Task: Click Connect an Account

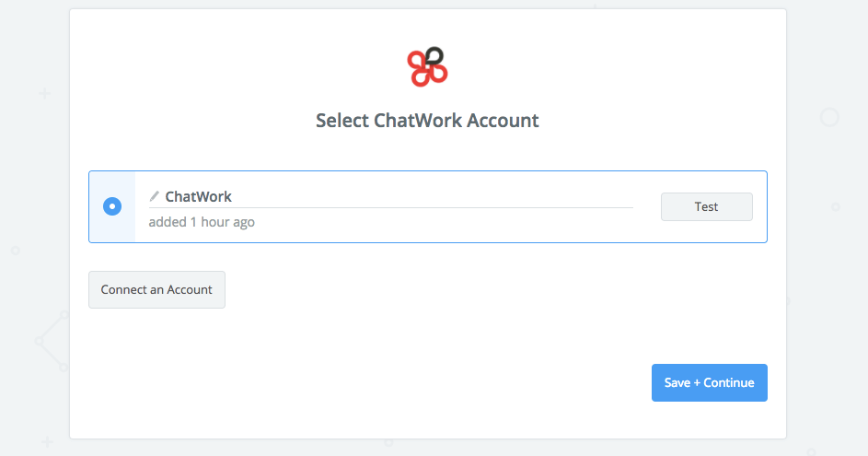Action: (x=156, y=289)
